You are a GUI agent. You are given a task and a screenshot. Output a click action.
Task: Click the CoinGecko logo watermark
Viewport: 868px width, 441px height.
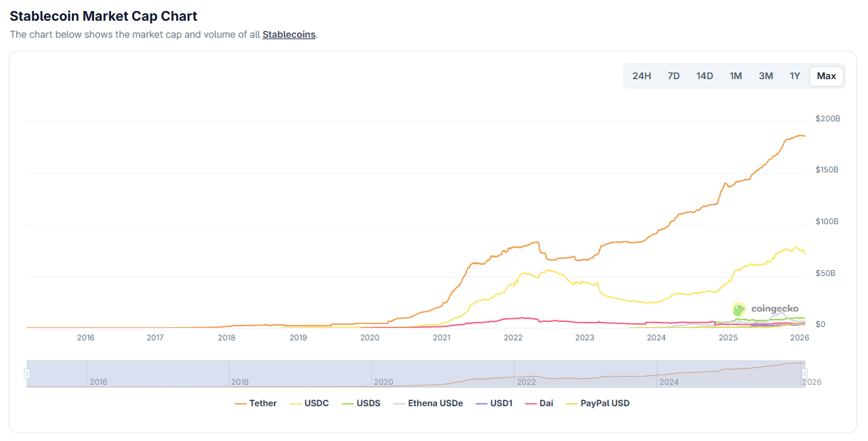(766, 309)
